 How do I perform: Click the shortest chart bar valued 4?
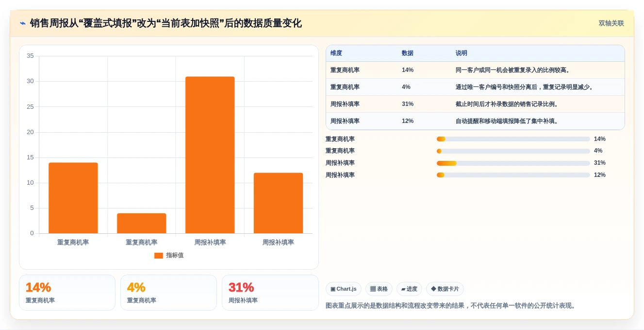(x=142, y=223)
